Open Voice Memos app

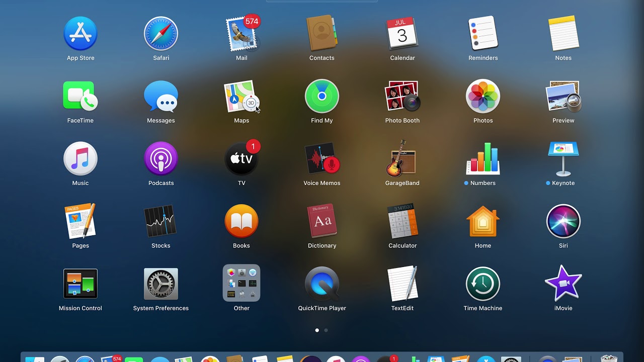322,159
